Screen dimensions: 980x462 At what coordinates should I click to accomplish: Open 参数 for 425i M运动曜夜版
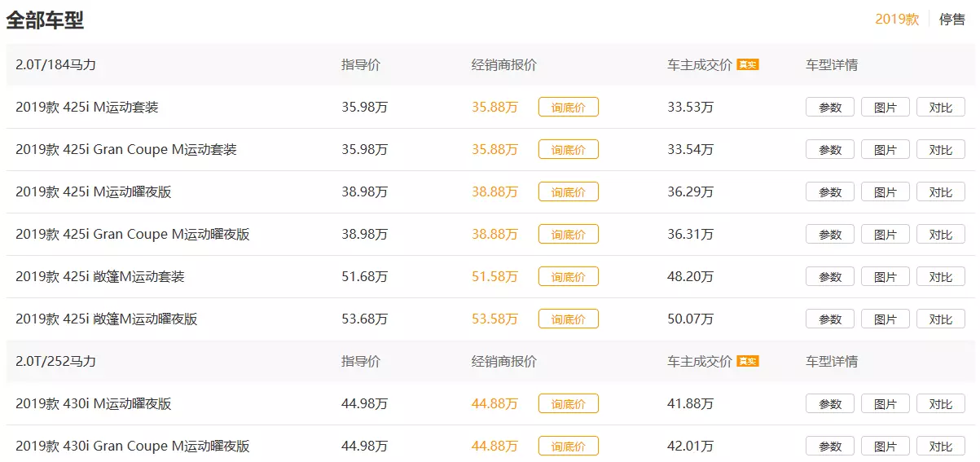click(830, 192)
